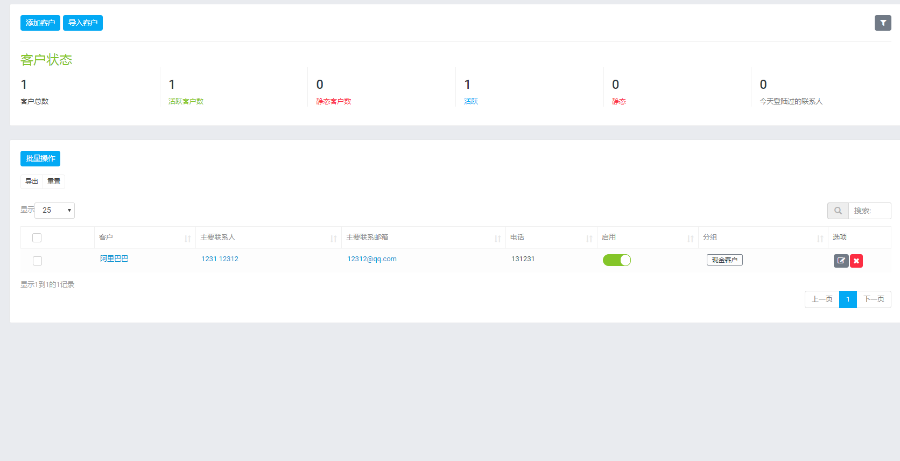
Task: Click the 12312@qq.com email link
Action: click(372, 259)
